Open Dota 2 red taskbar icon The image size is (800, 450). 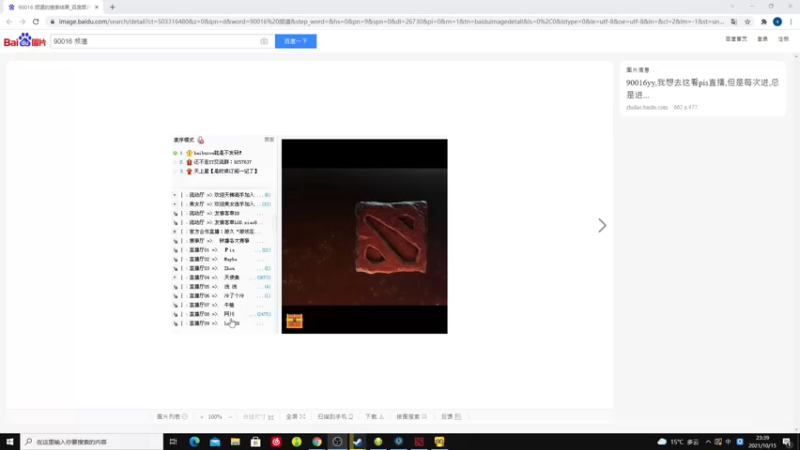(x=419, y=442)
